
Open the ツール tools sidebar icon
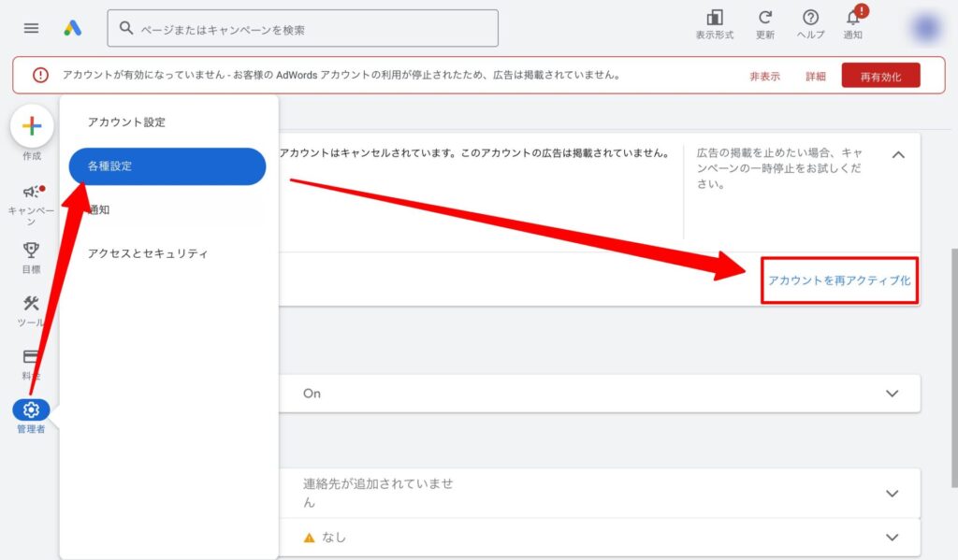point(32,304)
